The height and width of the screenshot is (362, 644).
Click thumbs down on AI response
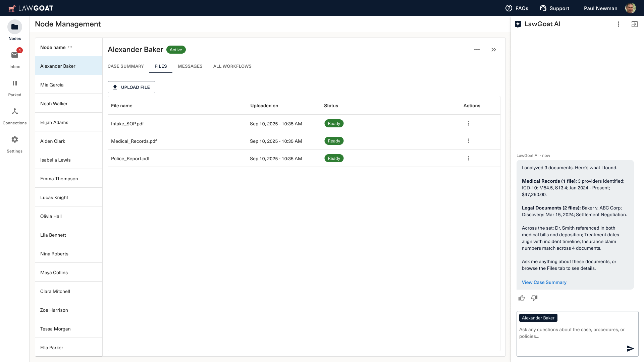pyautogui.click(x=534, y=298)
